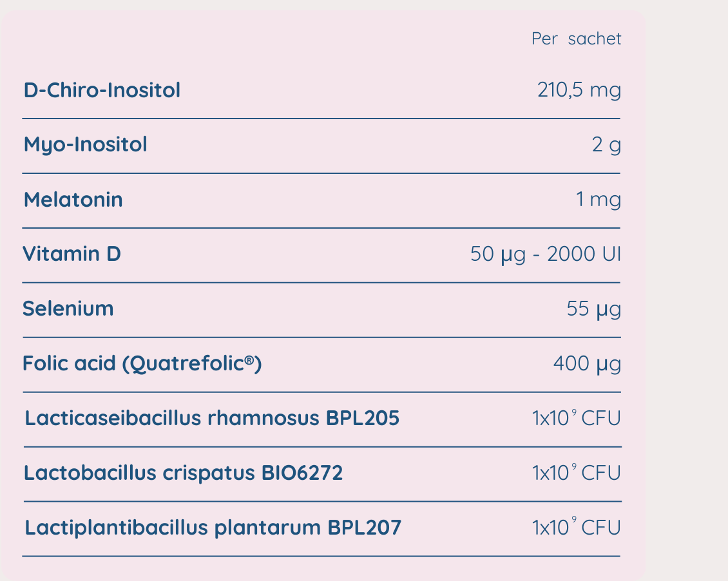728x581 pixels.
Task: Click the CFU count for crispatus BIO6272
Action: (576, 473)
